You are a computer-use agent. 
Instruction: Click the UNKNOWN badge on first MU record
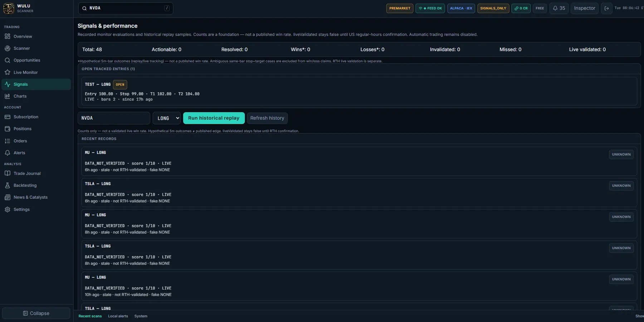click(x=621, y=155)
